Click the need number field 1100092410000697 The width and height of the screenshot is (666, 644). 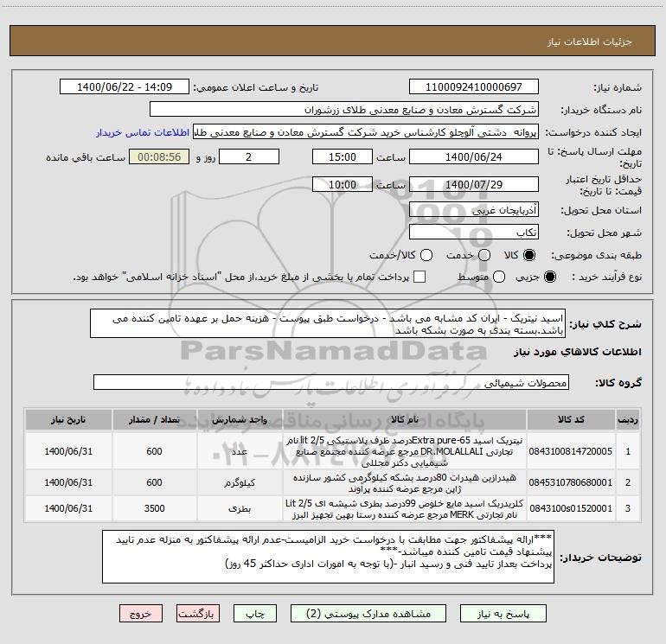(474, 87)
